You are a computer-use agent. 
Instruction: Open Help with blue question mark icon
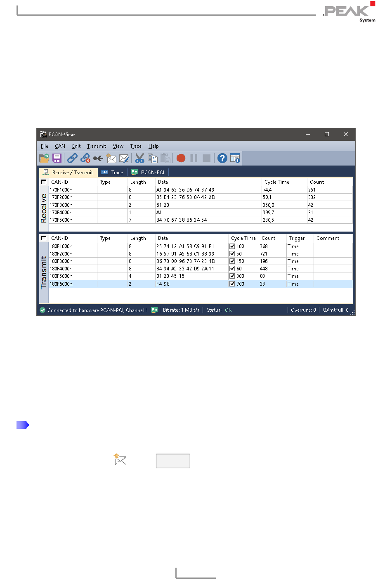222,158
